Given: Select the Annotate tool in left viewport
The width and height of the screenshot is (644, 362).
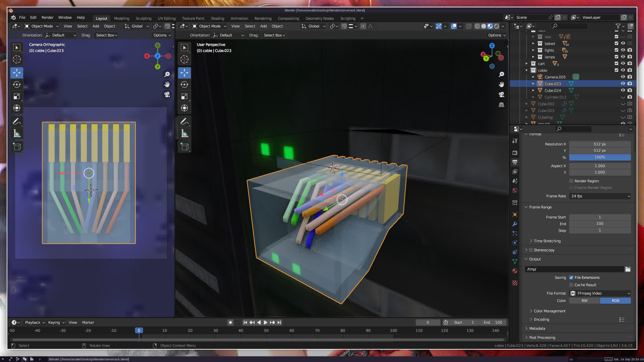Looking at the screenshot, I should [x=17, y=121].
